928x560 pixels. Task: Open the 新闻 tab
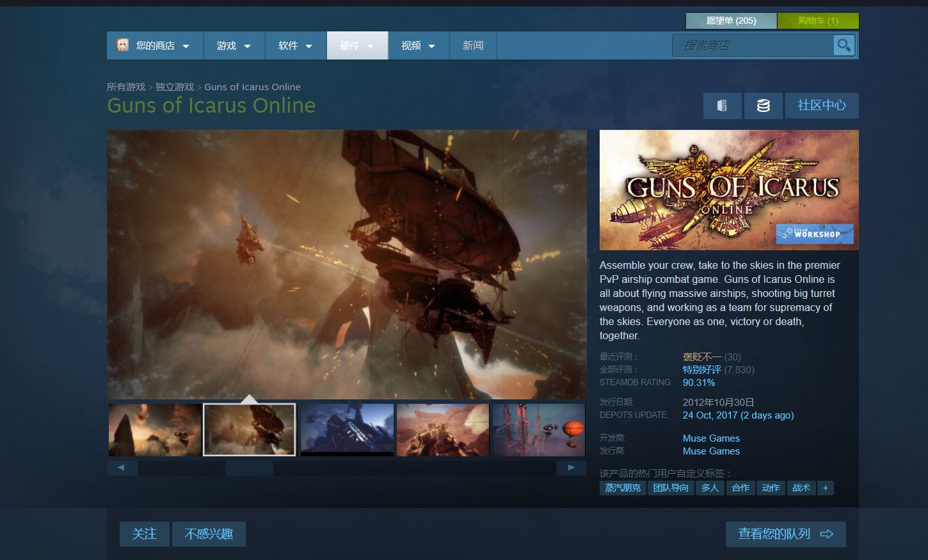pos(473,45)
